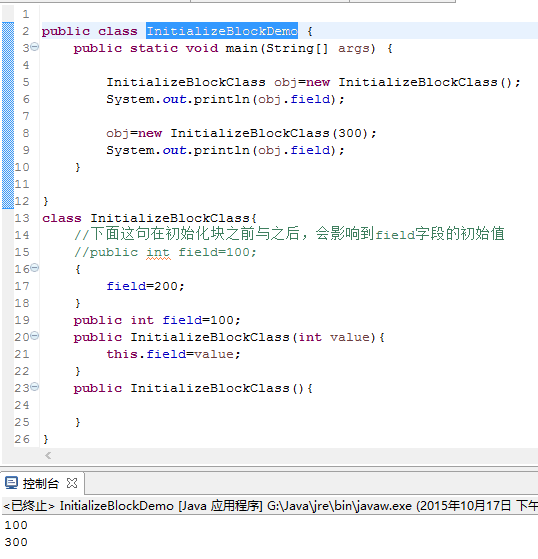The image size is (538, 559).
Task: Click console output value 300
Action: click(x=16, y=542)
